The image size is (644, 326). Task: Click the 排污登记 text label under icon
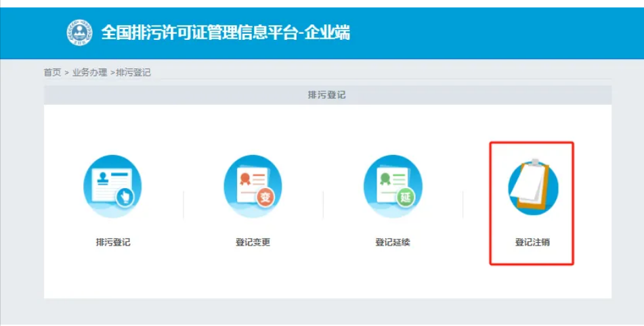click(x=112, y=242)
